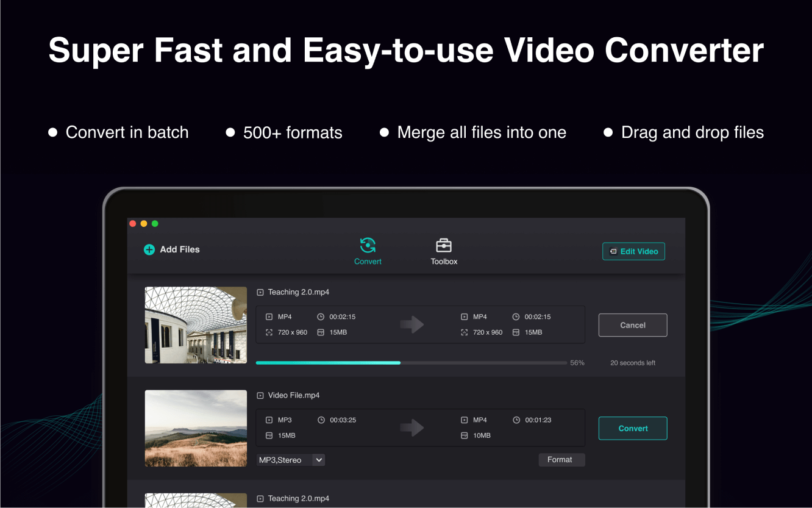Click the source 15MB size icon of Teaching 2.0.mp4
Viewport: 812px width, 508px height.
321,332
